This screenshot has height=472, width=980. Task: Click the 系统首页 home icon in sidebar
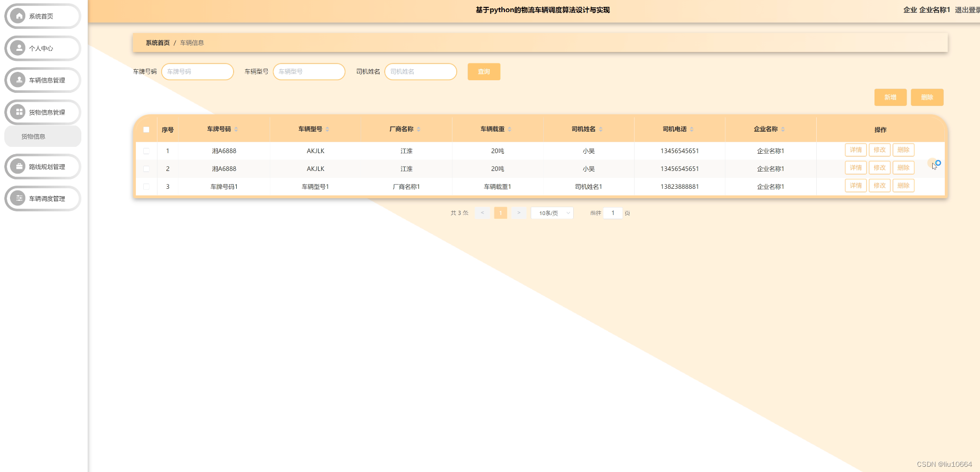[x=19, y=16]
